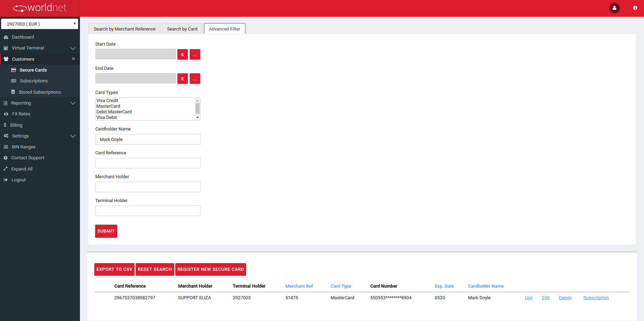Click the info icon in header
This screenshot has height=321, width=644.
635,8
